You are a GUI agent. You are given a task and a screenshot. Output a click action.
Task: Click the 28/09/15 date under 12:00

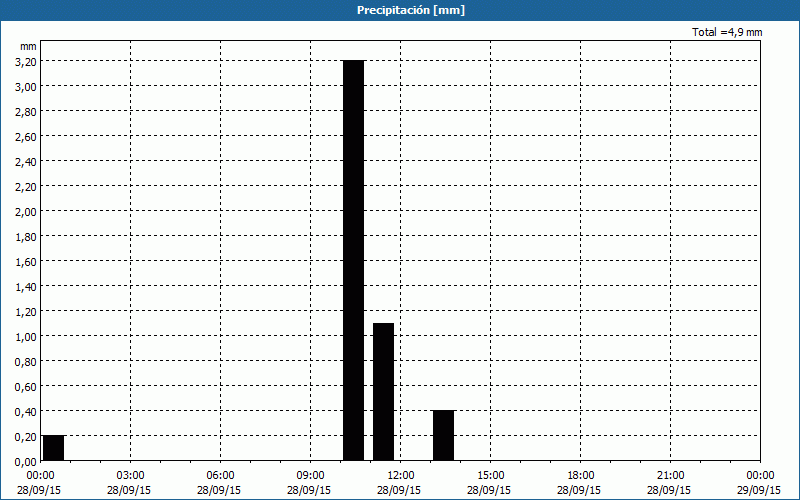click(399, 490)
